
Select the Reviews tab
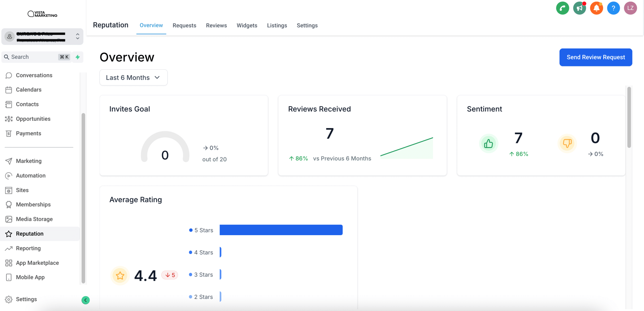(216, 25)
